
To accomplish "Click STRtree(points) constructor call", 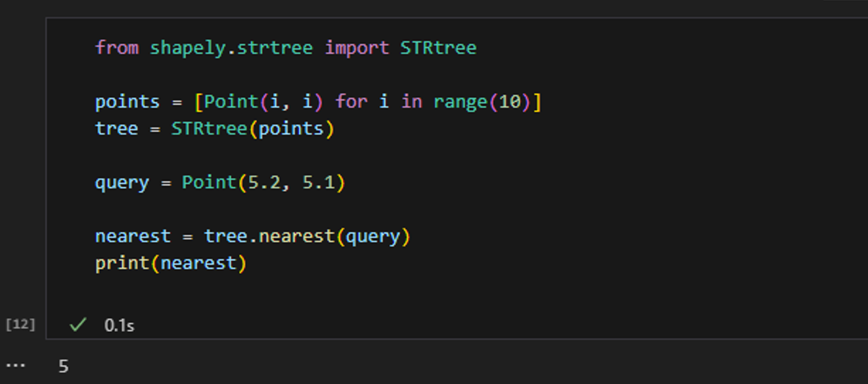I will [253, 129].
